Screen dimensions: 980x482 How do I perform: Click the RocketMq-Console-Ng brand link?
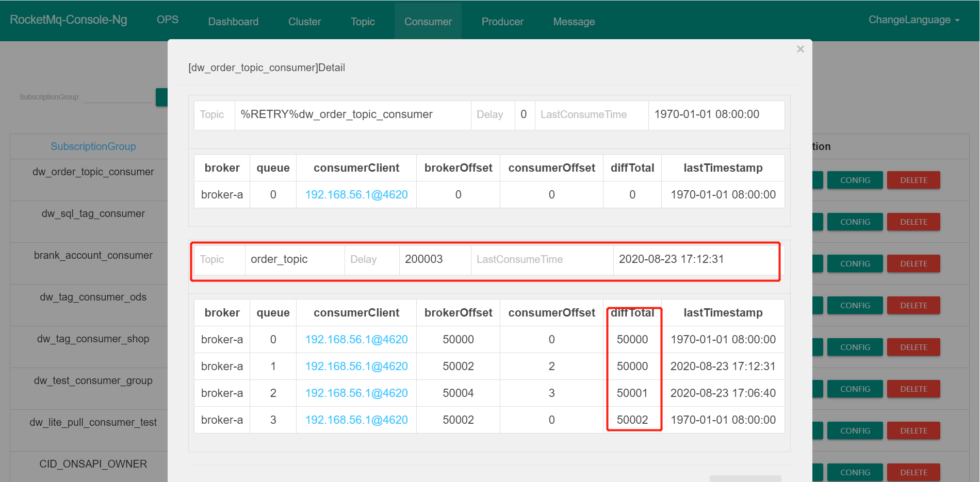68,20
